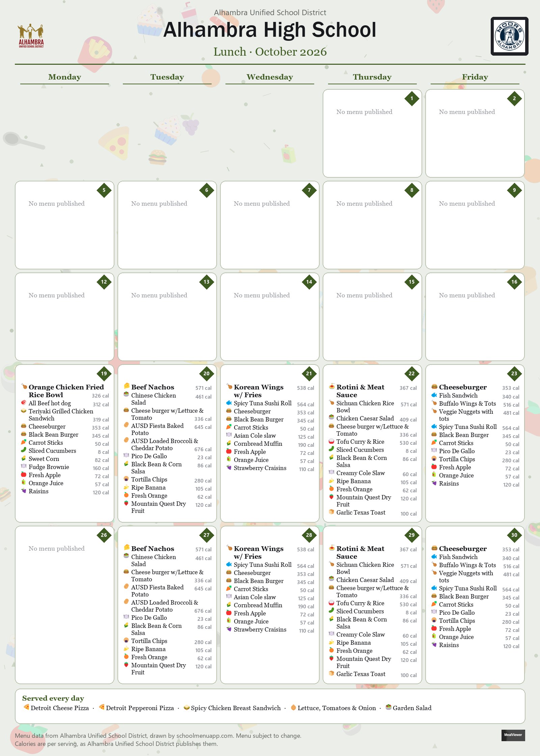
Task: Select the Friday column header
Action: point(475,77)
